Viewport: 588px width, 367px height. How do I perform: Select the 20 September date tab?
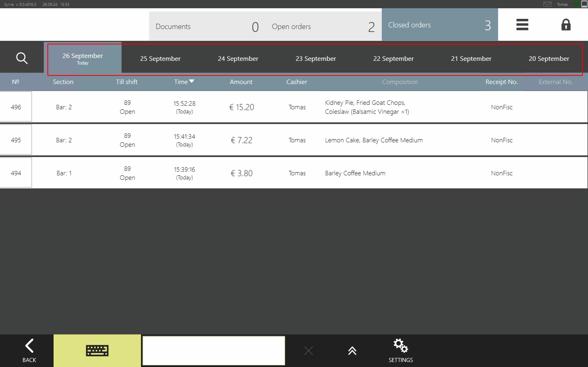coord(549,59)
